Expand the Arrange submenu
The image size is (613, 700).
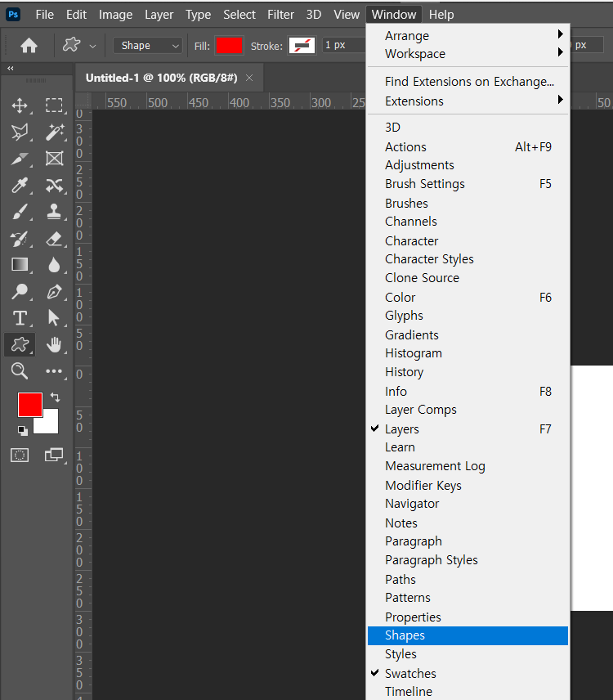[468, 35]
